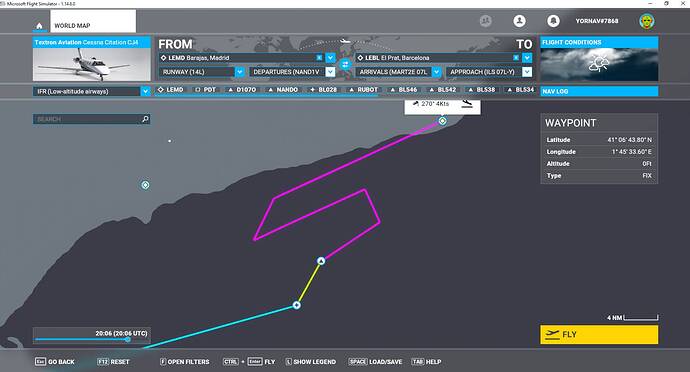The width and height of the screenshot is (690, 372).
Task: Clear the LEBL arrival airport
Action: (x=516, y=58)
